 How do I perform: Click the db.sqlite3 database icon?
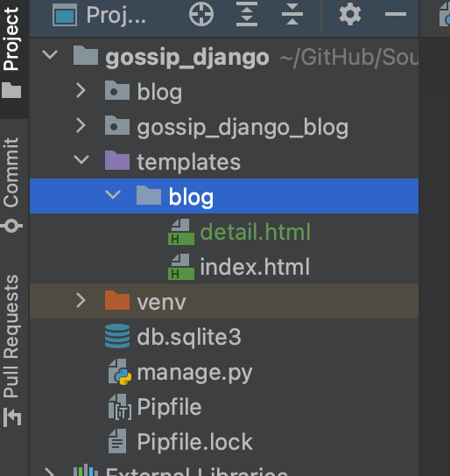pyautogui.click(x=117, y=336)
